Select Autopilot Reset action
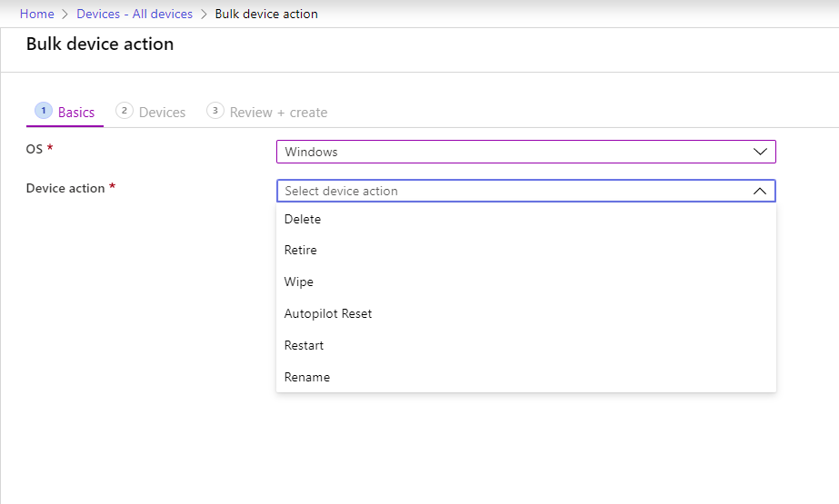The height and width of the screenshot is (504, 839). [x=328, y=314]
